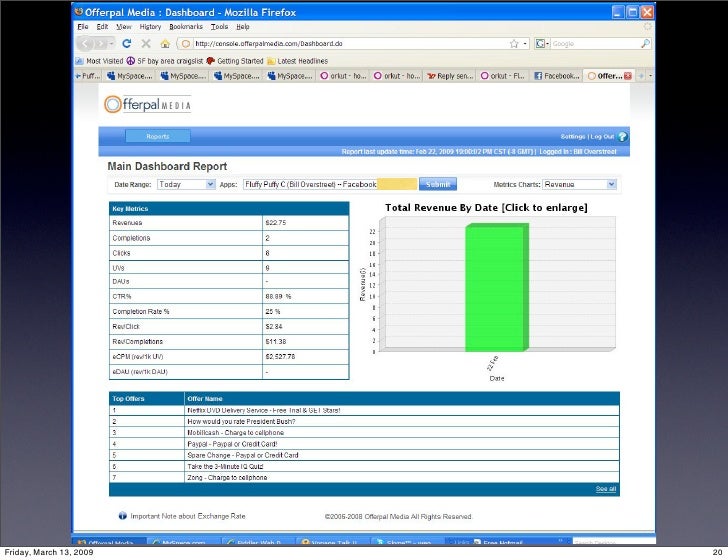Image resolution: width=728 pixels, height=560 pixels.
Task: Click the See all link
Action: point(606,489)
